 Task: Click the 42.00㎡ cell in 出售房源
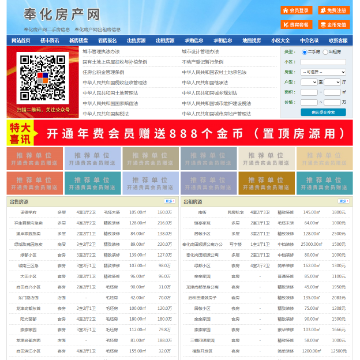coord(138,298)
